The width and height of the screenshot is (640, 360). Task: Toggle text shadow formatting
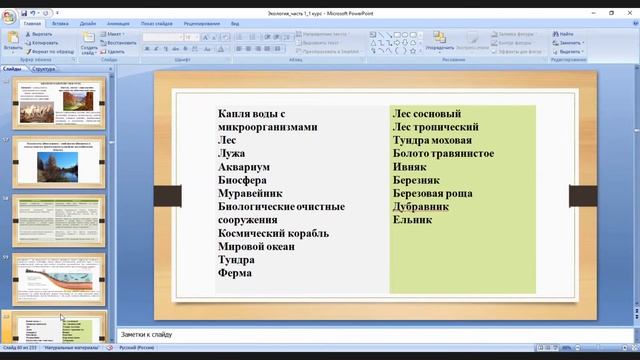click(x=185, y=49)
